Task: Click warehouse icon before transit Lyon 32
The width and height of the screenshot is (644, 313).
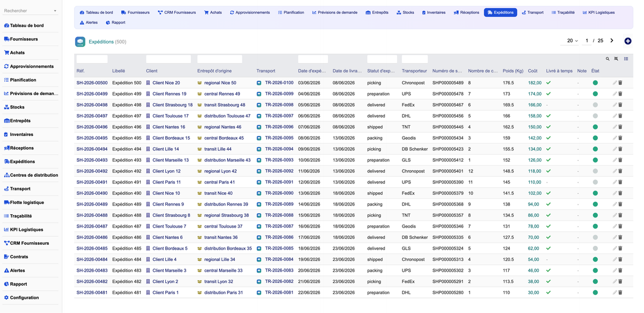Action: tap(200, 281)
